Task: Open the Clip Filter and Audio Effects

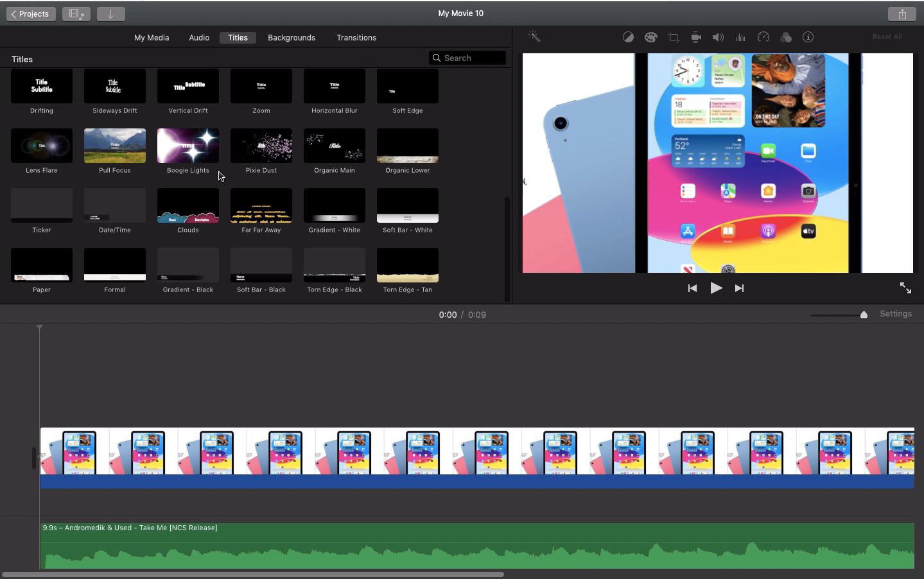Action: [785, 37]
